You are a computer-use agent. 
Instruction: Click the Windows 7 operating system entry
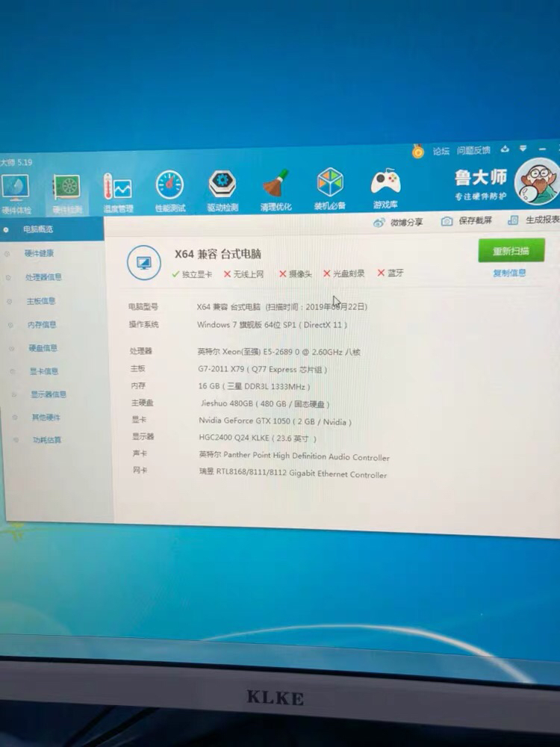(273, 325)
